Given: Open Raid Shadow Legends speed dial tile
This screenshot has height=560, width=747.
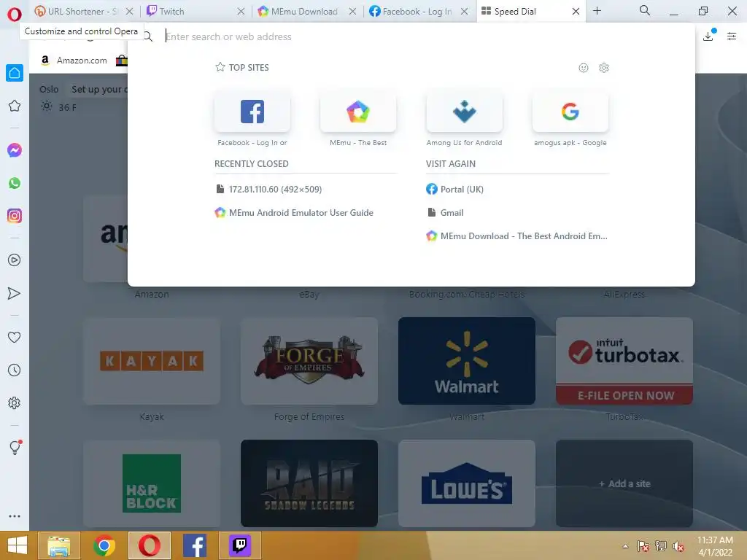Looking at the screenshot, I should [309, 483].
